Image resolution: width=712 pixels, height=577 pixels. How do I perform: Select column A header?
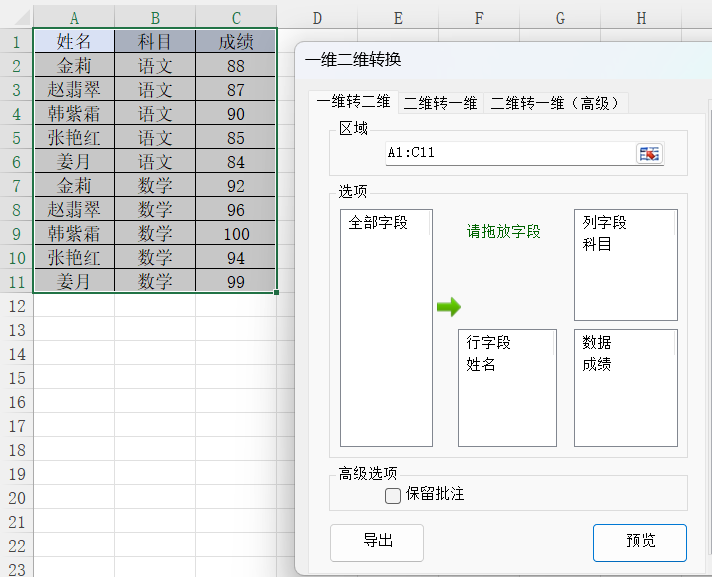pyautogui.click(x=74, y=18)
